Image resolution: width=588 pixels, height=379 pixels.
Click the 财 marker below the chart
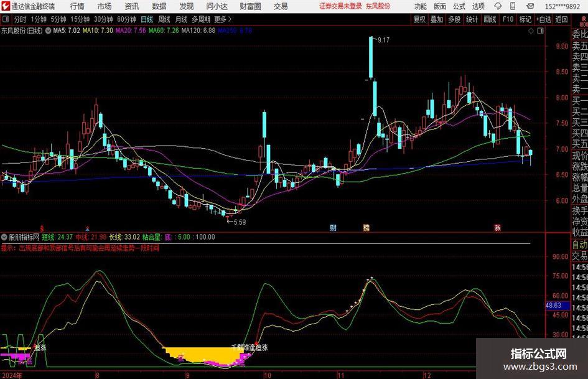coord(333,228)
